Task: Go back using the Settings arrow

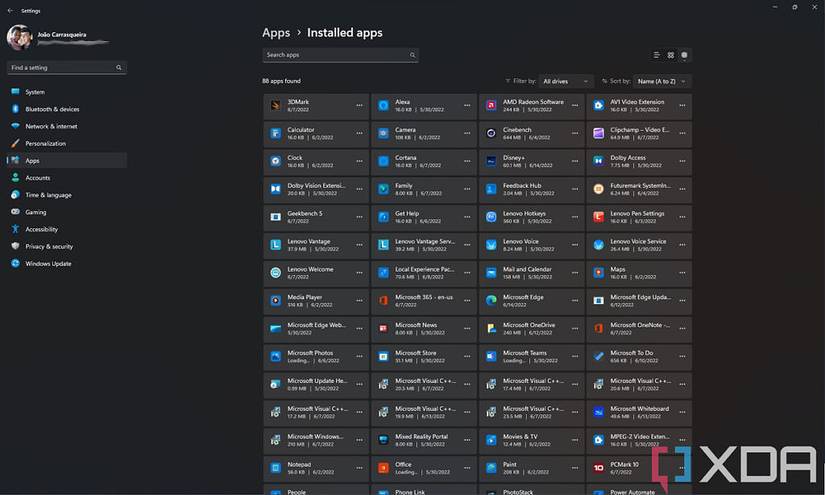Action: 11,11
